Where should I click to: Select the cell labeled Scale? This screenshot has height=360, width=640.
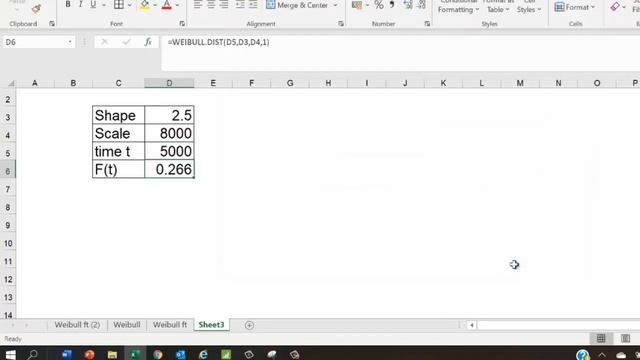coord(118,133)
